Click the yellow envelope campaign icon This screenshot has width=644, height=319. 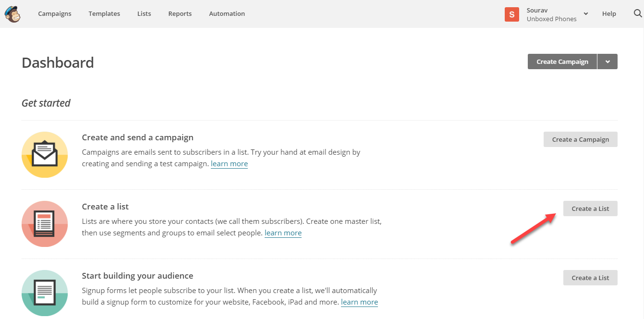coord(45,155)
